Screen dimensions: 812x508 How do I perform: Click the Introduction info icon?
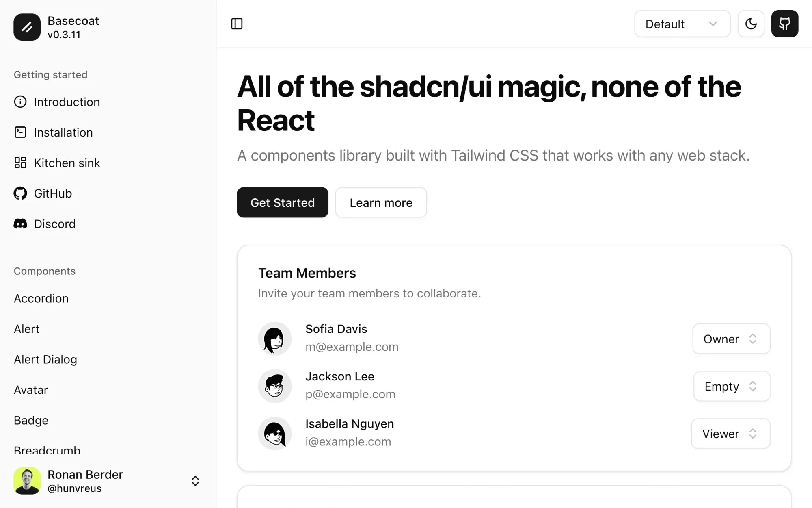20,102
